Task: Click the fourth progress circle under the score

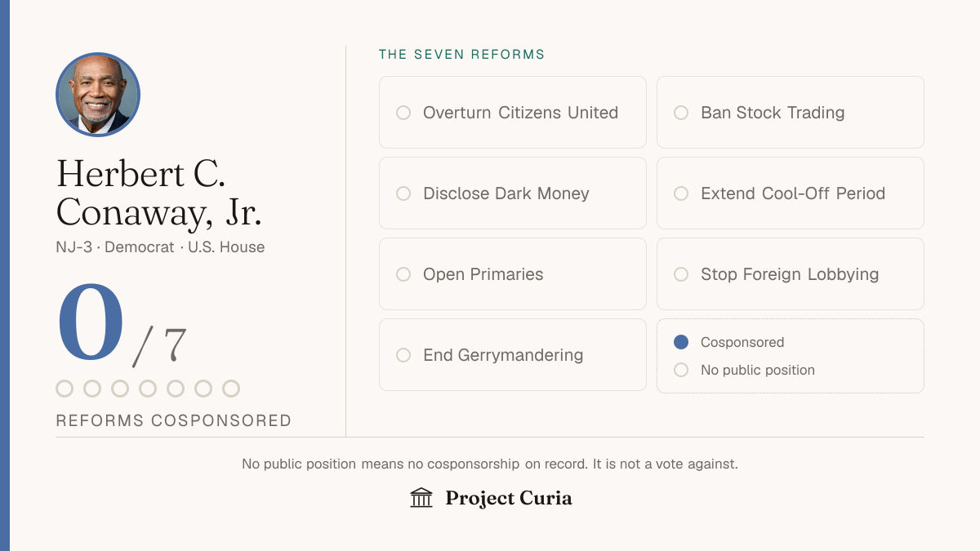Action: pyautogui.click(x=148, y=389)
